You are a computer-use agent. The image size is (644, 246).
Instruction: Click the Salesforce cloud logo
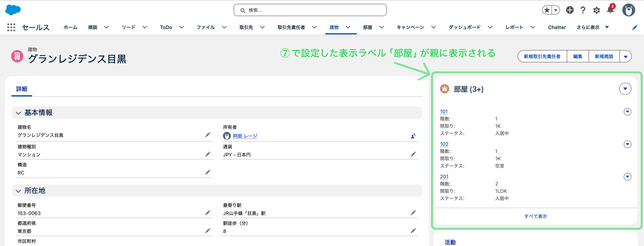point(13,10)
